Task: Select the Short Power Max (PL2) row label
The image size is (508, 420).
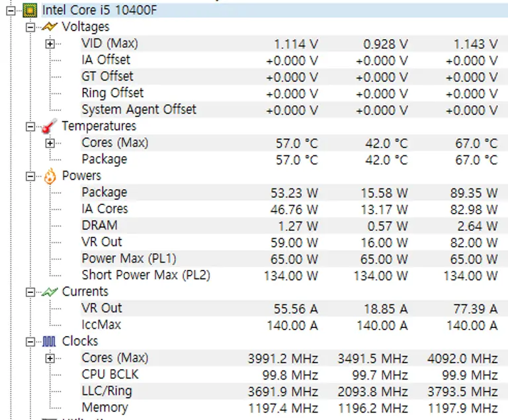Action: [x=146, y=274]
